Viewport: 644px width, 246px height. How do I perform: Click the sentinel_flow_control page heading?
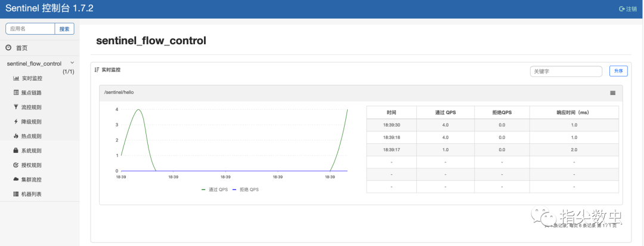point(151,41)
